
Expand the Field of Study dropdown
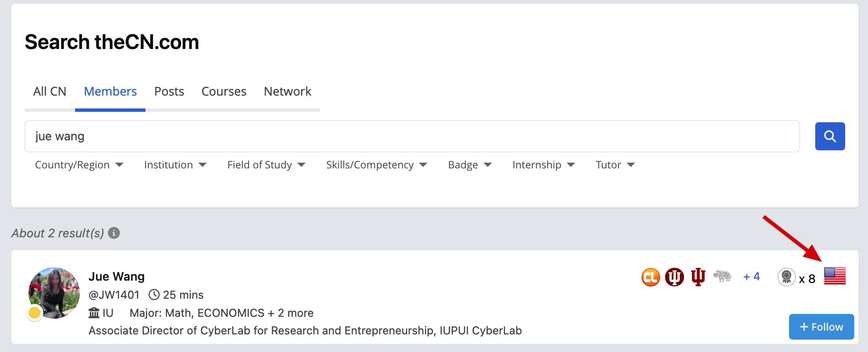point(266,165)
